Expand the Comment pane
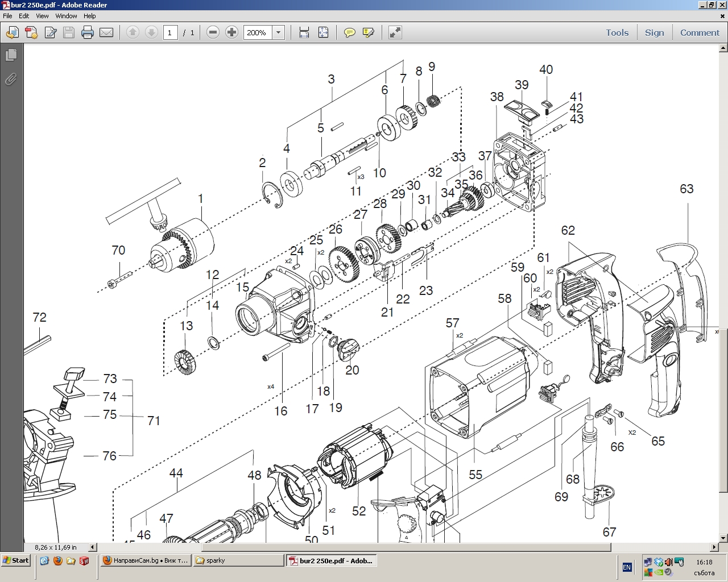Screen dimensions: 728x582 coord(700,32)
